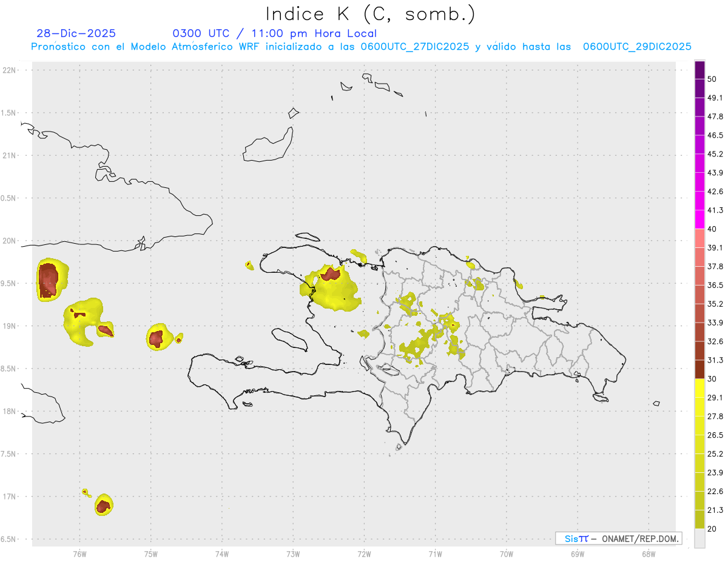Click legend value "41.3"
Screen dimensions: 728x562
tap(715, 210)
